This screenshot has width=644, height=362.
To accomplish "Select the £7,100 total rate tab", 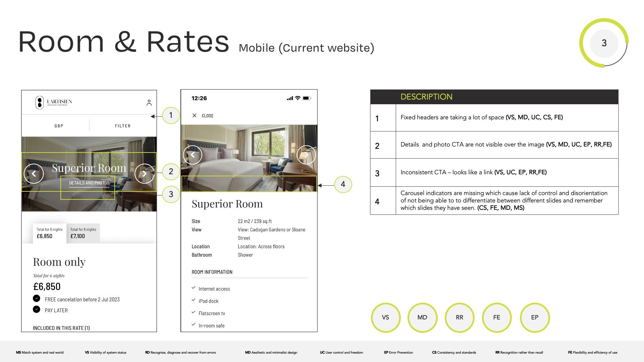I will click(83, 233).
